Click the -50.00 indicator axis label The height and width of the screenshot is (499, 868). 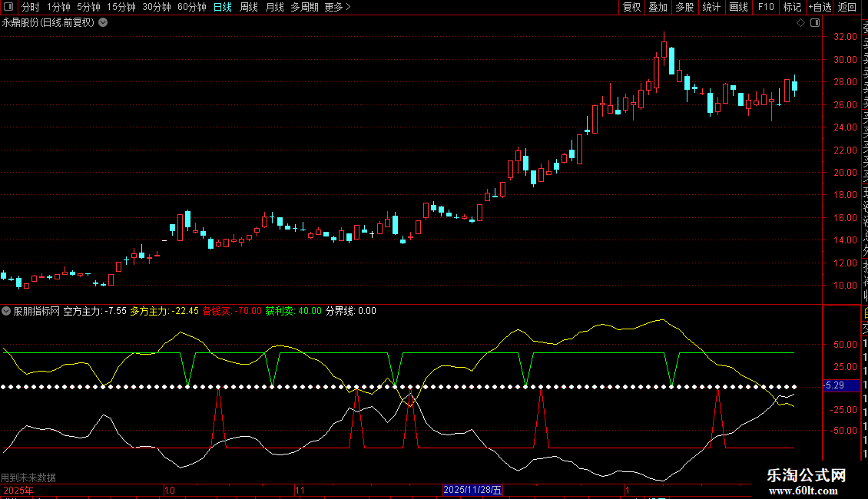pos(843,431)
